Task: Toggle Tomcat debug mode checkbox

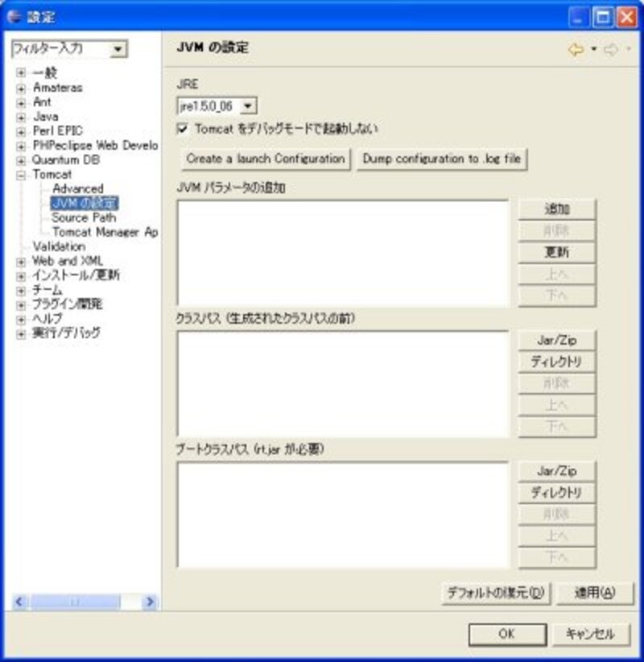Action: tap(182, 128)
